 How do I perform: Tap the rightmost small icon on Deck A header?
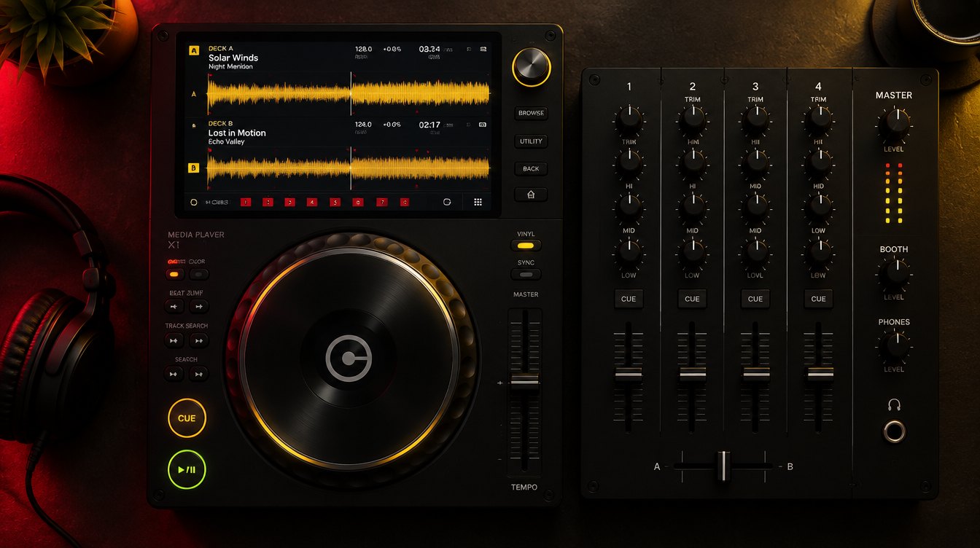(x=483, y=50)
